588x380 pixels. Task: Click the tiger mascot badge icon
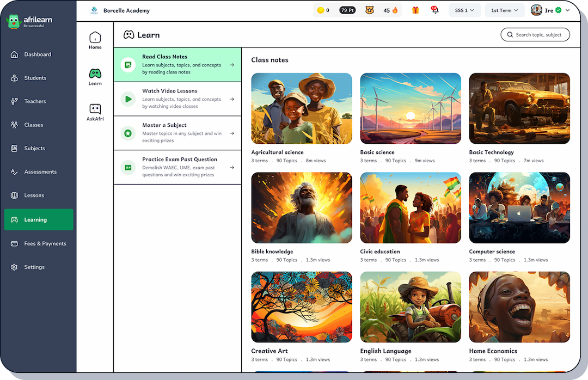tap(370, 10)
